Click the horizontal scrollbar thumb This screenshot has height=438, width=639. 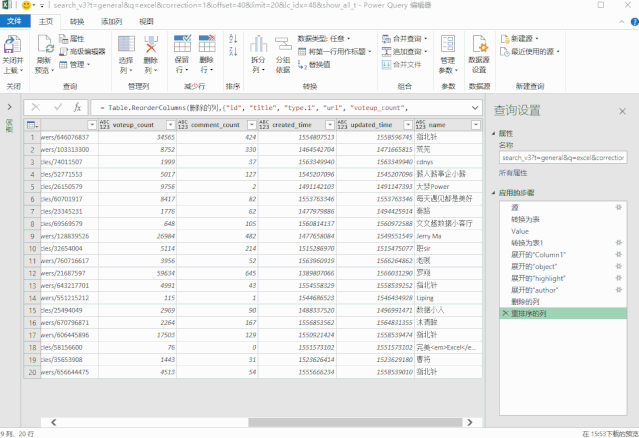(x=355, y=423)
